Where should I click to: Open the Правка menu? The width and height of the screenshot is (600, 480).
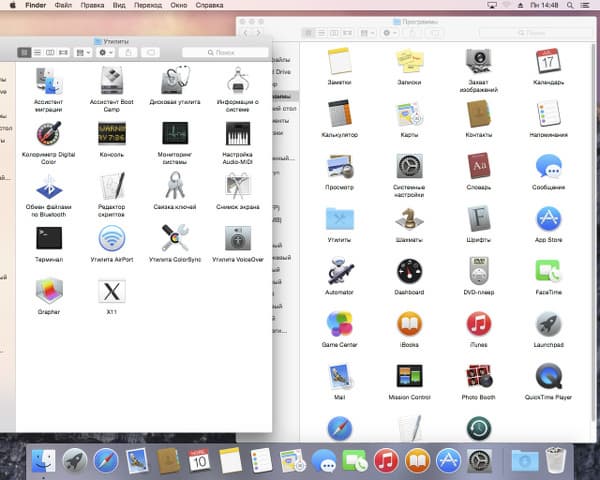(x=92, y=5)
